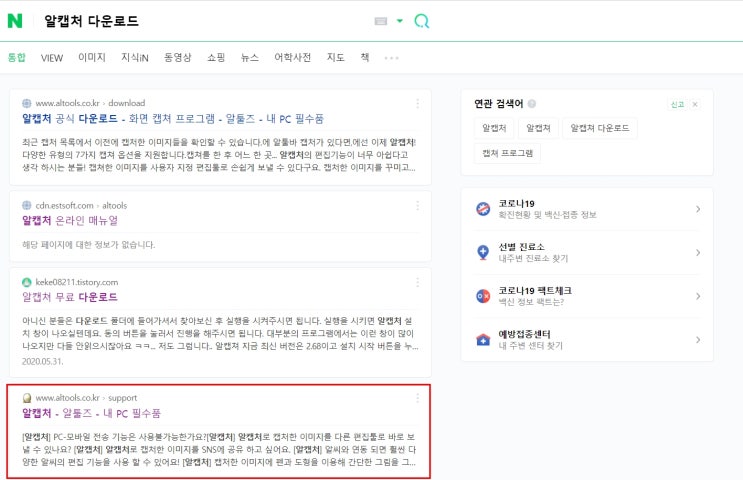
Task: Select the 지도 tab
Action: 335,57
